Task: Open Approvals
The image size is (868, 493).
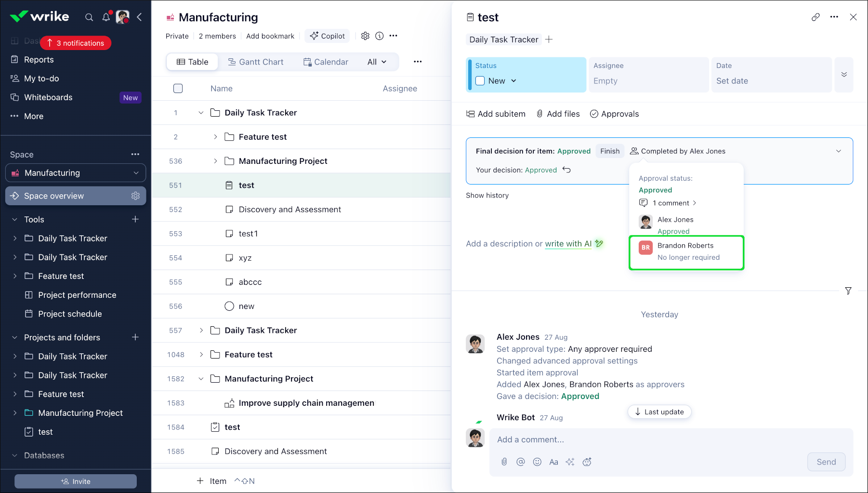Action: pos(614,114)
